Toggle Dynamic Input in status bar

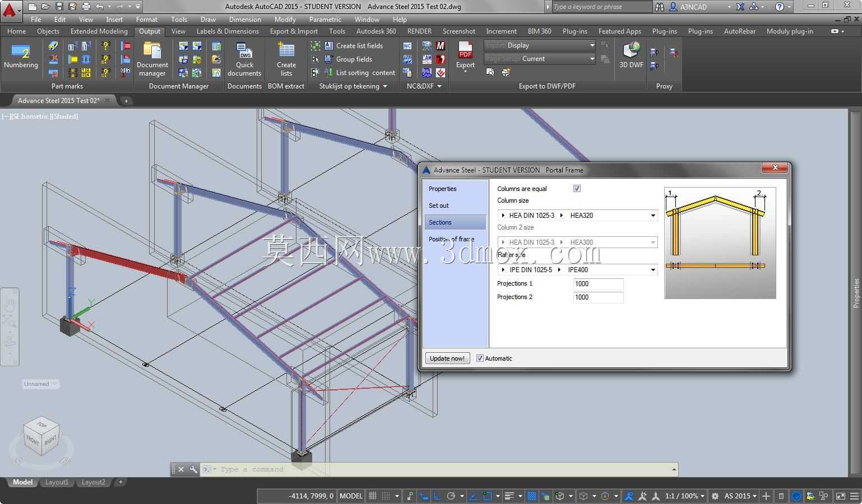pyautogui.click(x=424, y=496)
